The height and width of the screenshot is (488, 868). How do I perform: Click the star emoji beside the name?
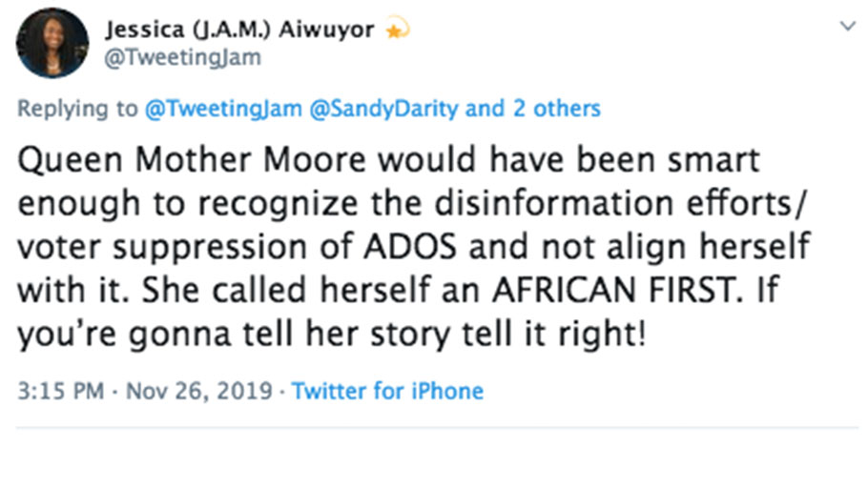point(395,30)
